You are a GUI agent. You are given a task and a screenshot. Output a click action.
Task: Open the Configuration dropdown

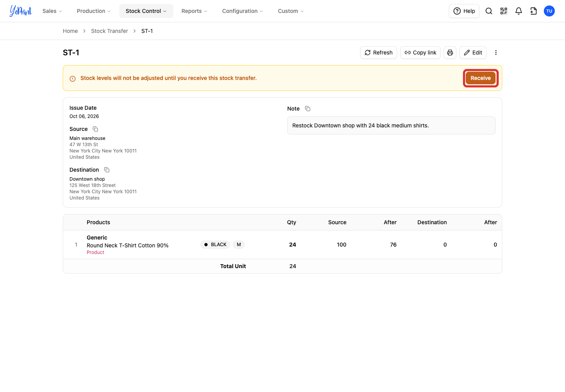click(242, 11)
